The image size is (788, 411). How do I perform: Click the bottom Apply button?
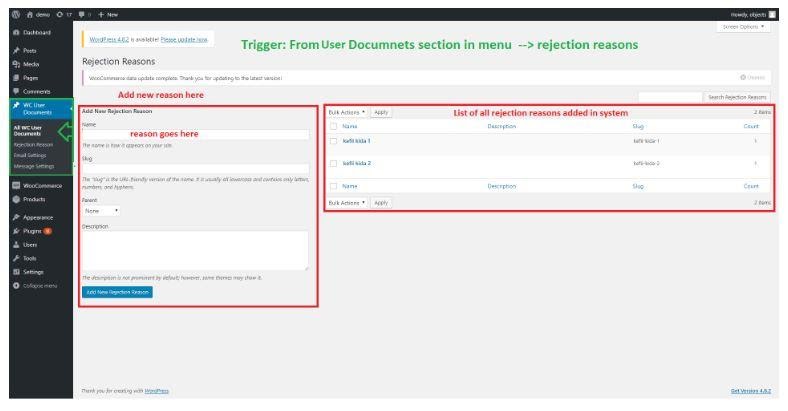[381, 203]
